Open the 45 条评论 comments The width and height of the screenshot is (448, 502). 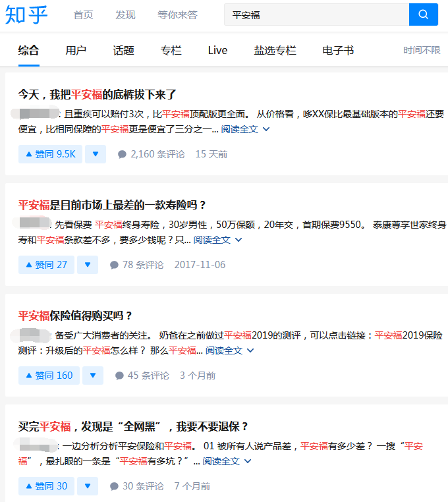pos(142,376)
